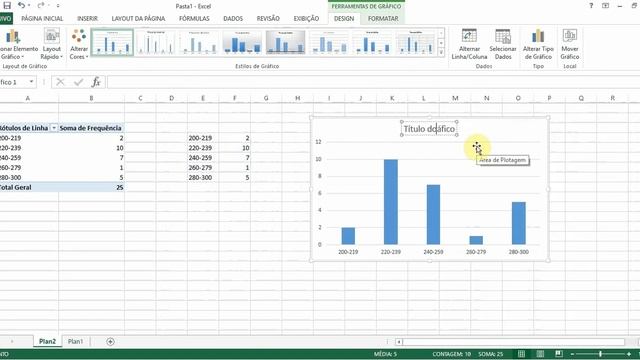Expand the chart styles gallery
640x360 pixels.
click(441, 52)
